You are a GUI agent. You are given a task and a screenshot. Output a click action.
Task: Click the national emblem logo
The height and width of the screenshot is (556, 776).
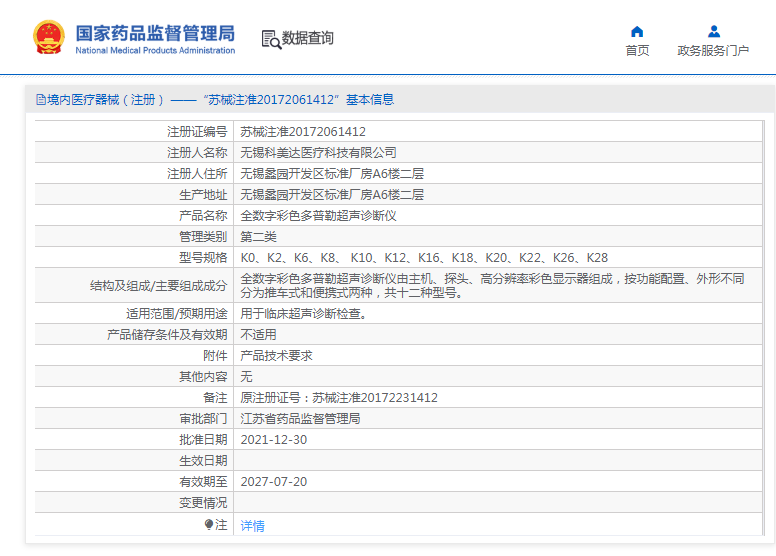[x=49, y=37]
